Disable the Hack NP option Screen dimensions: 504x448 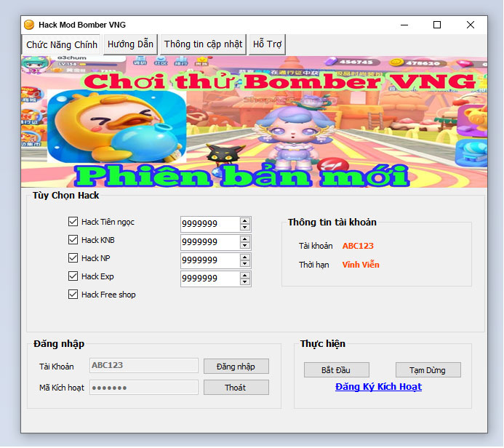click(73, 258)
